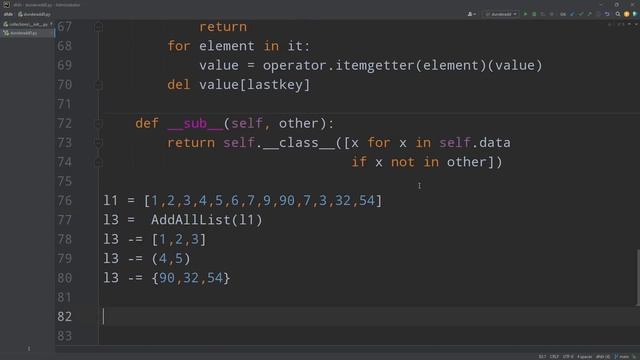Click 'if x not in other' code
The image size is (640, 360).
click(419, 162)
